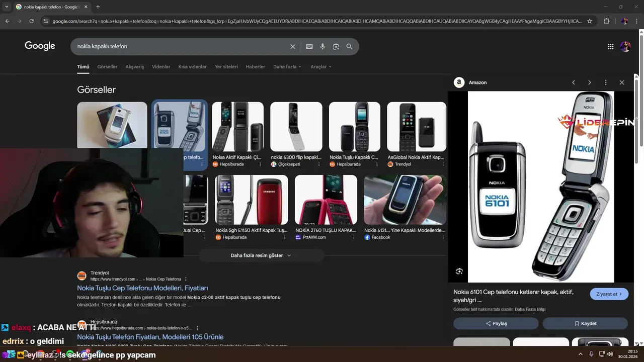Click the Paylaş share button

click(x=496, y=323)
